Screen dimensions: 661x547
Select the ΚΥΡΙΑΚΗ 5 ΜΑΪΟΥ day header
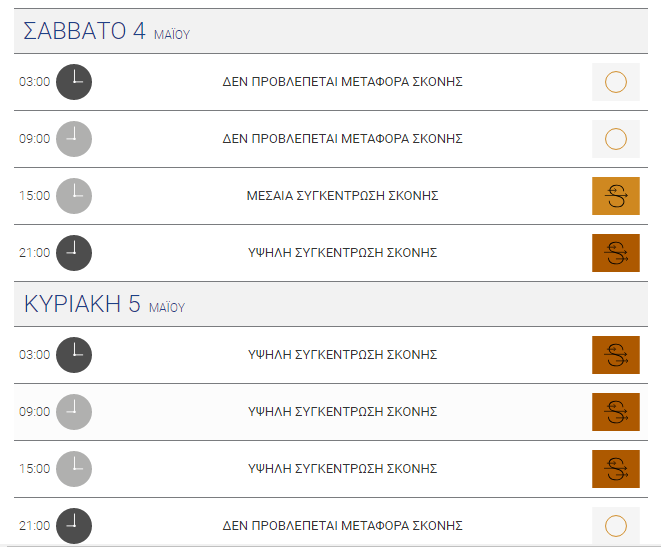tap(331, 304)
